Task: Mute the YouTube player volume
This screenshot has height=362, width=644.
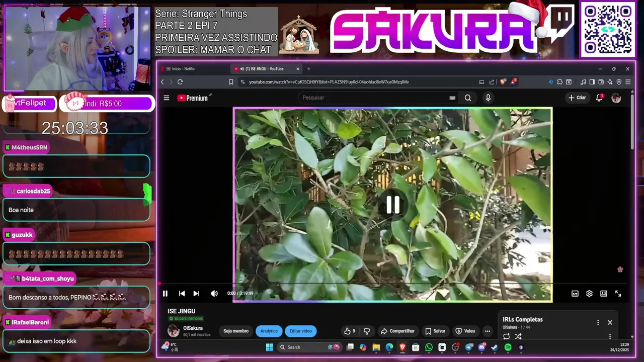Action: [214, 294]
